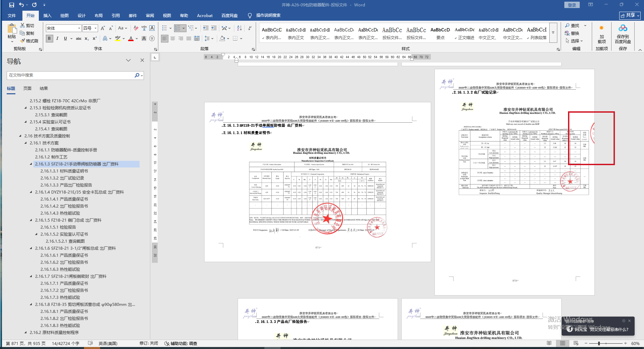The height and width of the screenshot is (349, 644).
Task: Toggle bold formatting
Action: pos(50,38)
